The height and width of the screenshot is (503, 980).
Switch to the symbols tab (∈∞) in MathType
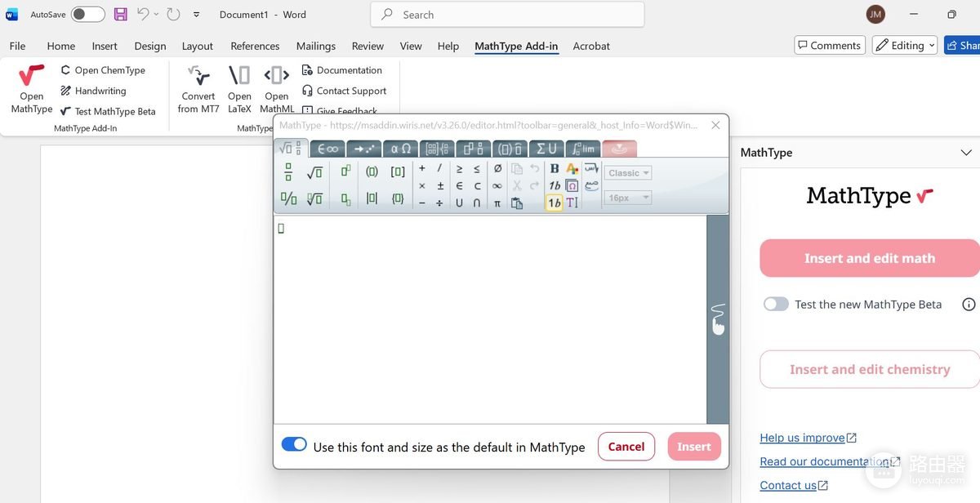(327, 149)
